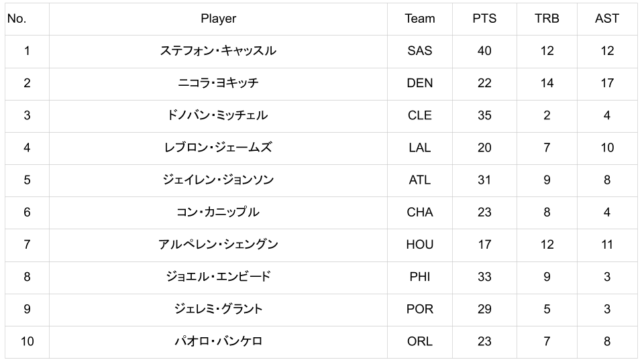Select the コン・カニップル cell
This screenshot has height=362, width=644.
pyautogui.click(x=218, y=212)
